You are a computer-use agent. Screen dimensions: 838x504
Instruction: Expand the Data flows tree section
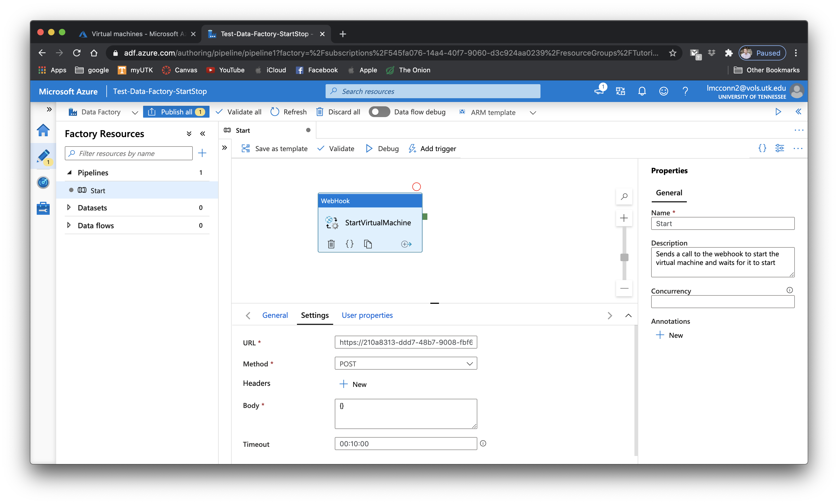[69, 225]
